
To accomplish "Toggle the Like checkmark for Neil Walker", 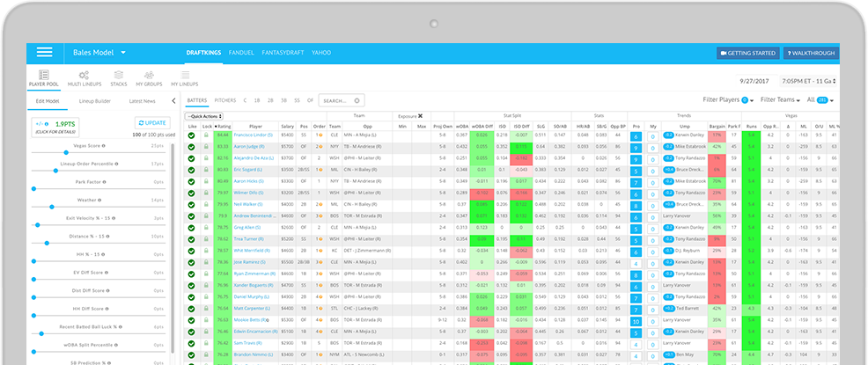I will 192,205.
